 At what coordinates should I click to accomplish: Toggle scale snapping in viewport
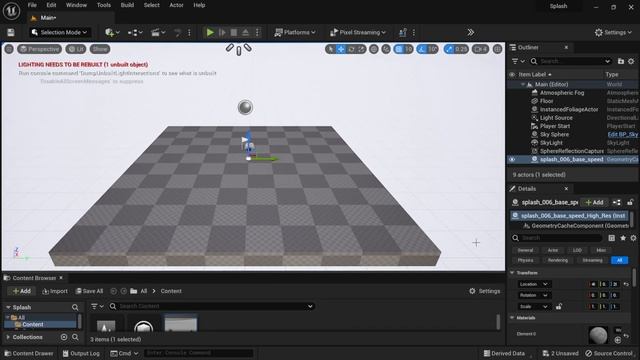point(449,49)
